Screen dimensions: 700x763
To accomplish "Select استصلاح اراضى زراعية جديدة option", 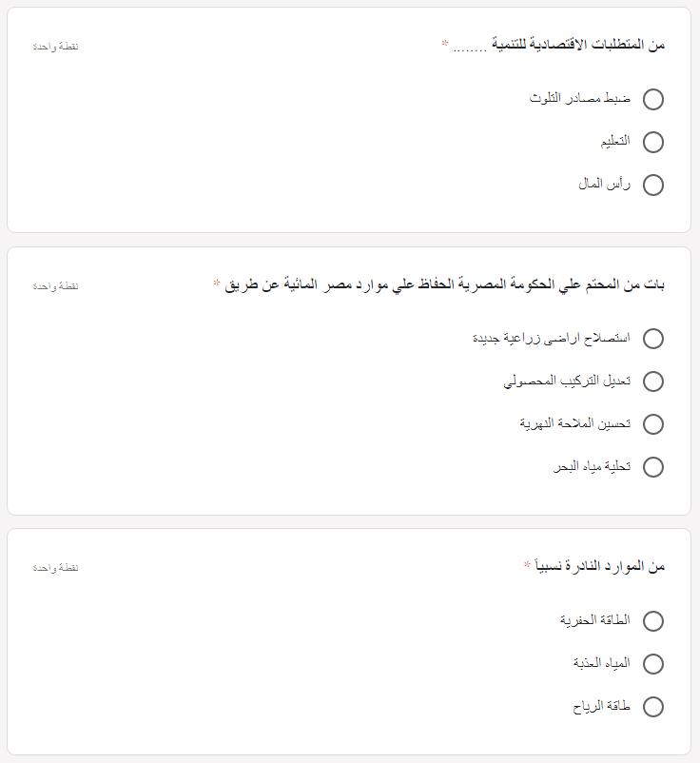I will pos(652,338).
